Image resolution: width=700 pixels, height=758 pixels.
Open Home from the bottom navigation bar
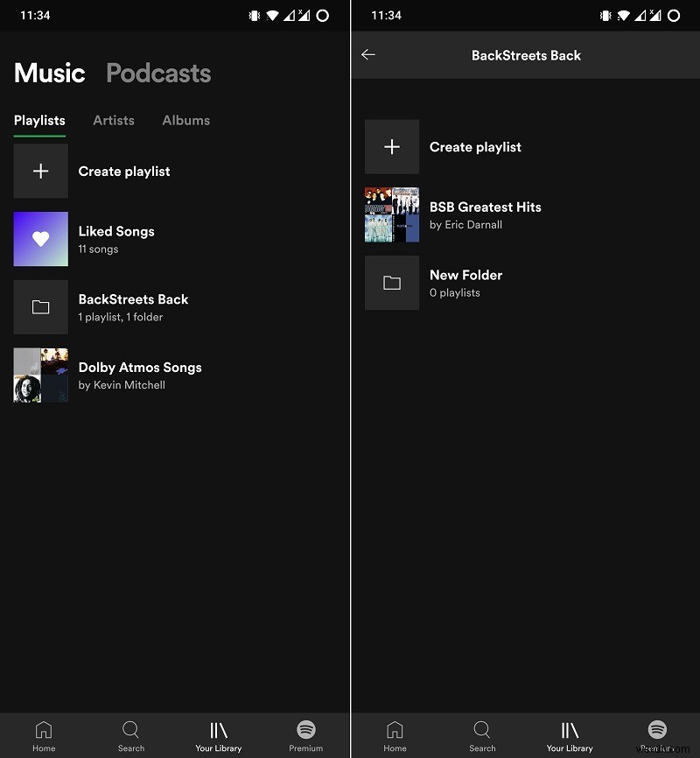pos(44,735)
